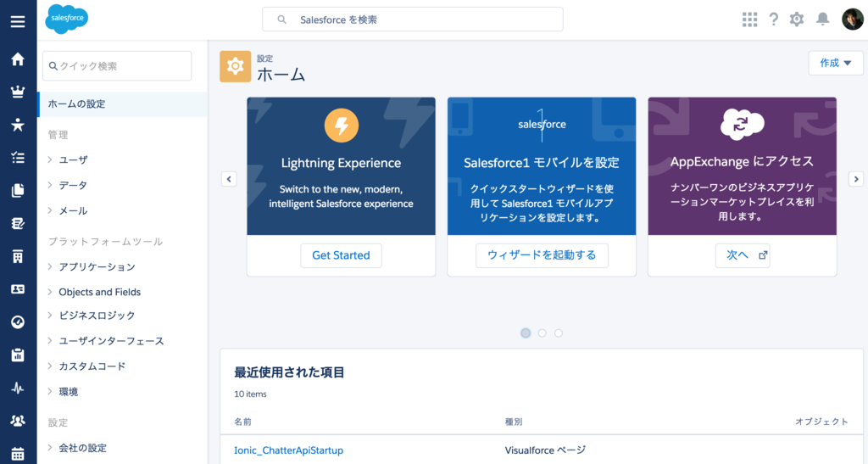The width and height of the screenshot is (868, 464).
Task: Open the pulse feed icon in the sidebar
Action: pyautogui.click(x=18, y=389)
